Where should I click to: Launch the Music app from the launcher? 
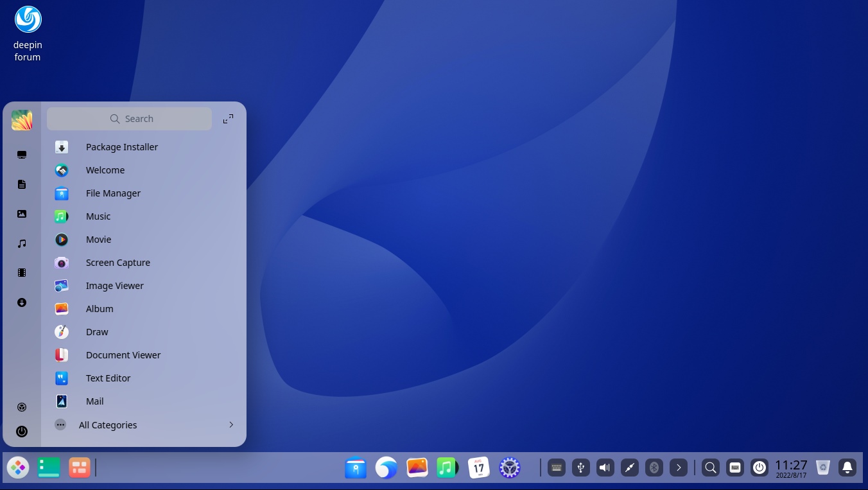98,216
